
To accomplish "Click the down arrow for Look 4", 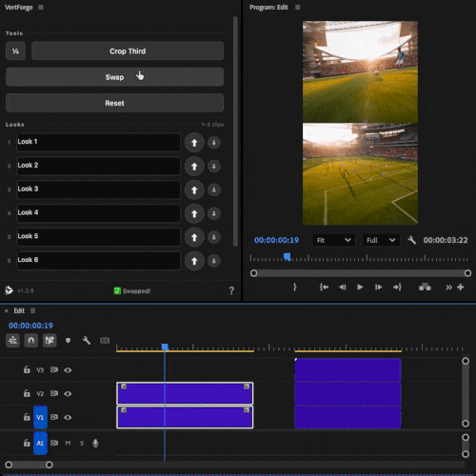I will [214, 213].
